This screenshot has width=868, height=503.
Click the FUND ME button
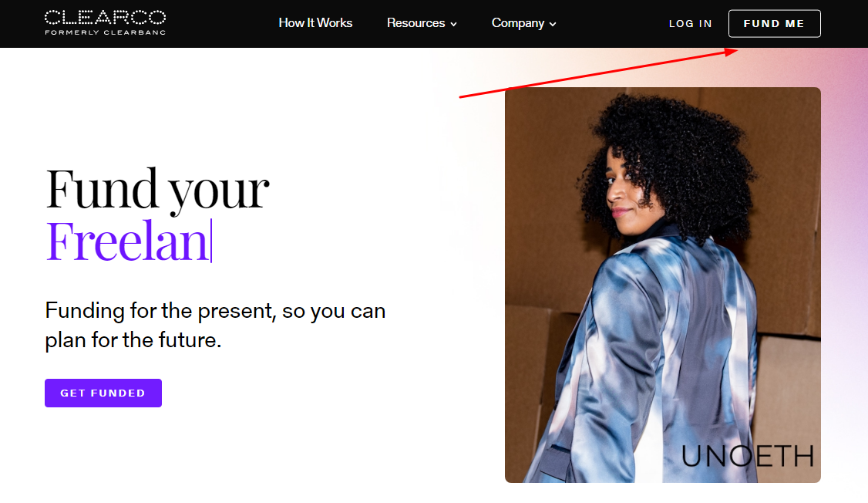[x=775, y=23]
